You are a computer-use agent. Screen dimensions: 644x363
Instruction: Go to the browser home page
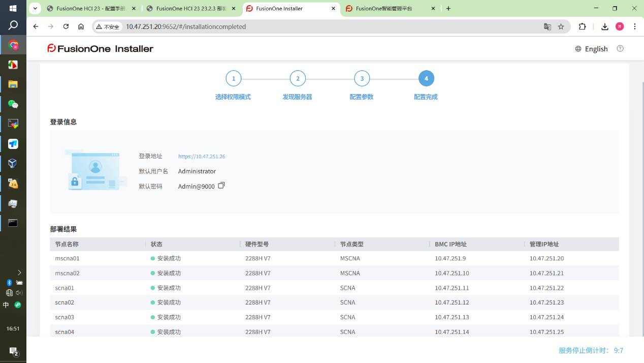(81, 26)
